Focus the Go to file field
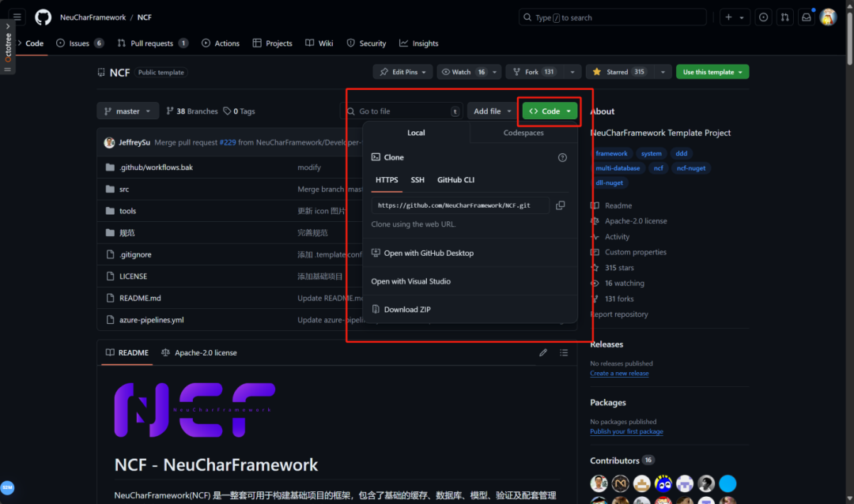854x504 pixels. pos(402,111)
